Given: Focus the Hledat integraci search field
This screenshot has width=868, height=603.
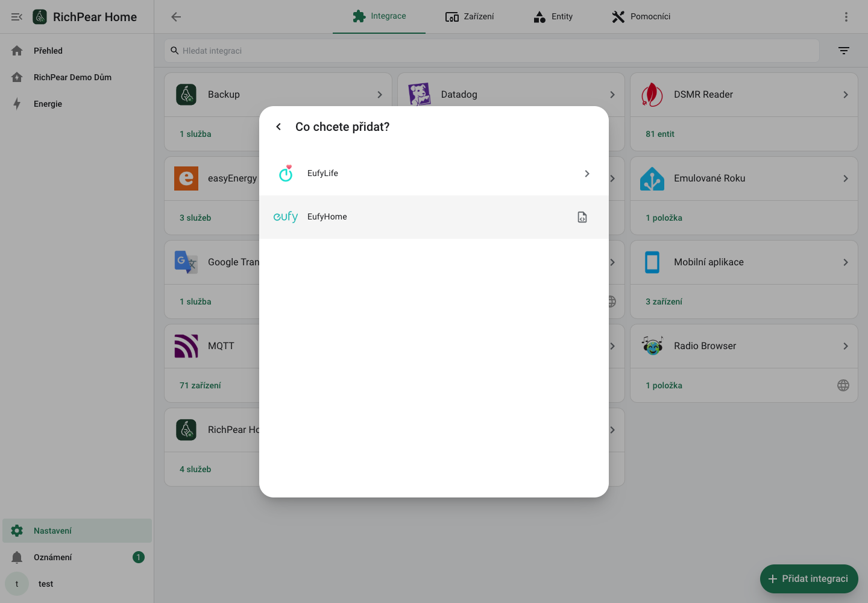Looking at the screenshot, I should (x=492, y=51).
